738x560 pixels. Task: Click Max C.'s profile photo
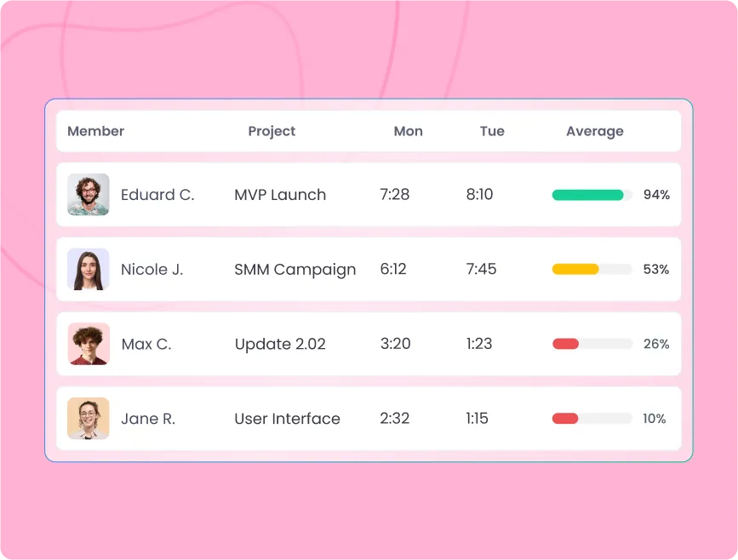(x=88, y=344)
